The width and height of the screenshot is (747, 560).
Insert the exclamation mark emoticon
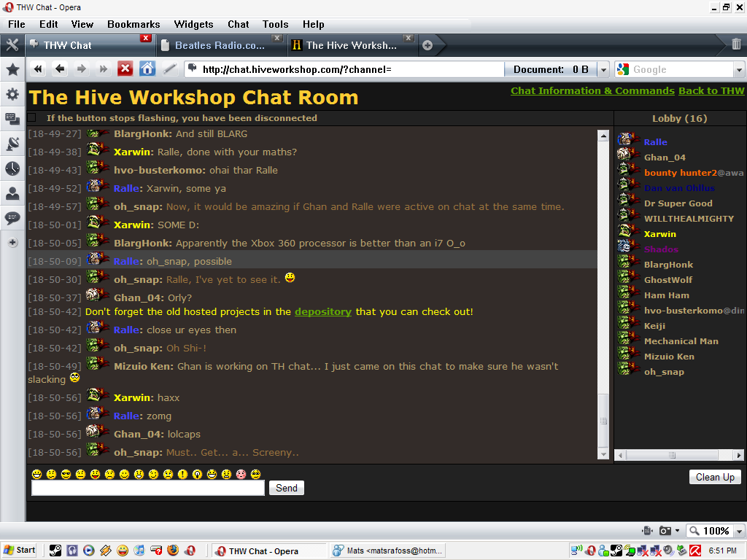click(x=182, y=474)
